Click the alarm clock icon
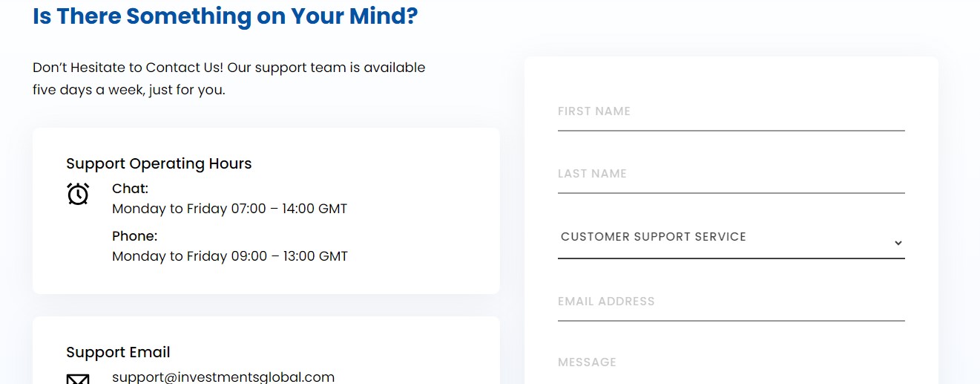This screenshot has width=980, height=384. click(x=78, y=194)
